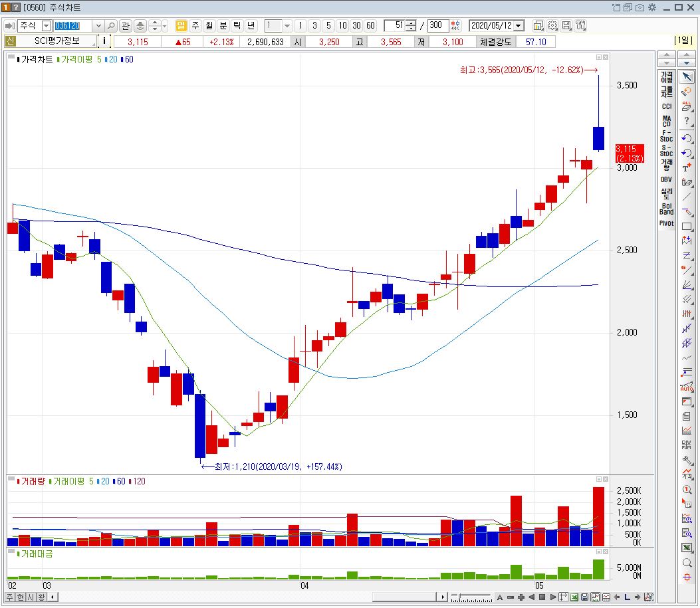Open chart settings gear icon in top toolbar

[x=552, y=26]
